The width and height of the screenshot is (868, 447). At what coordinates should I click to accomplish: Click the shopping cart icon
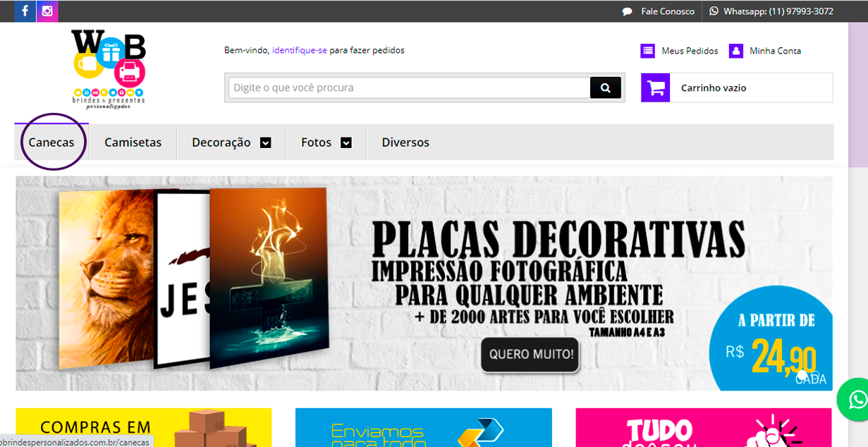coord(656,88)
